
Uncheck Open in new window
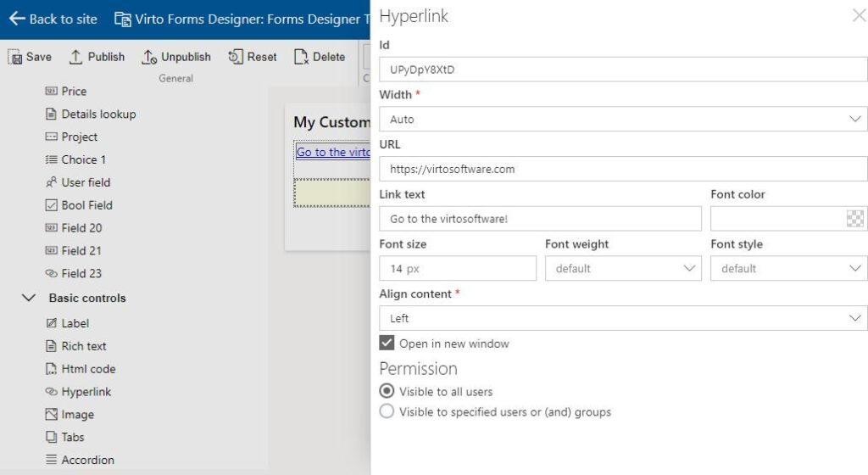pyautogui.click(x=387, y=344)
